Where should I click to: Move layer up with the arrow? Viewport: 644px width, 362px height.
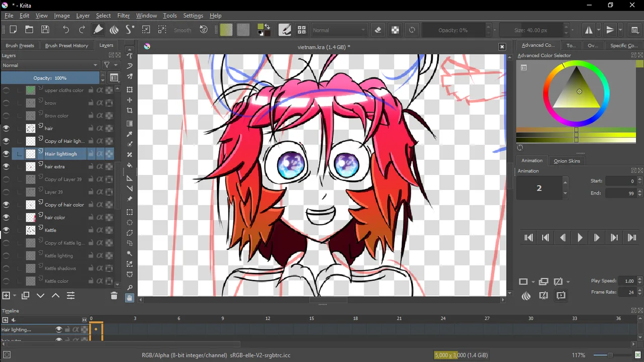[x=56, y=296]
